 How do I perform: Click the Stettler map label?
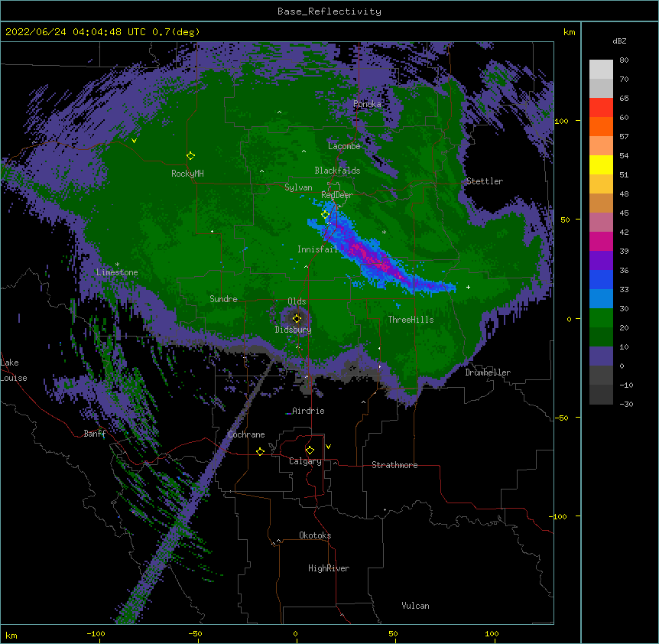click(485, 181)
